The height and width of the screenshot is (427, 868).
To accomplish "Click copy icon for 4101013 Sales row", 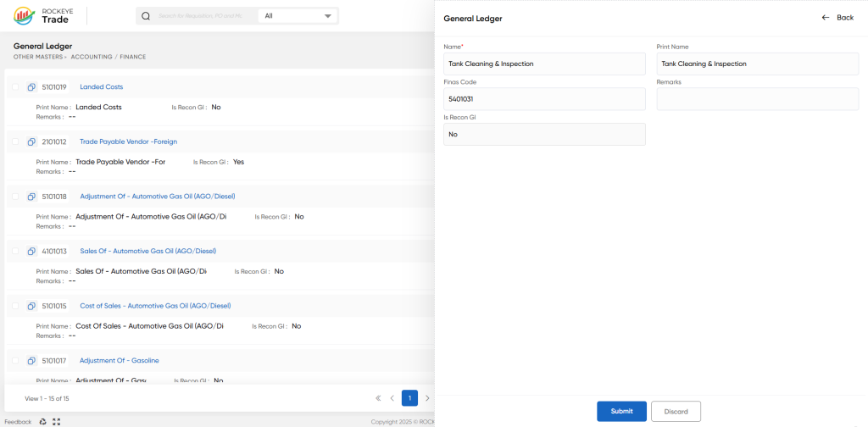I will (x=31, y=251).
